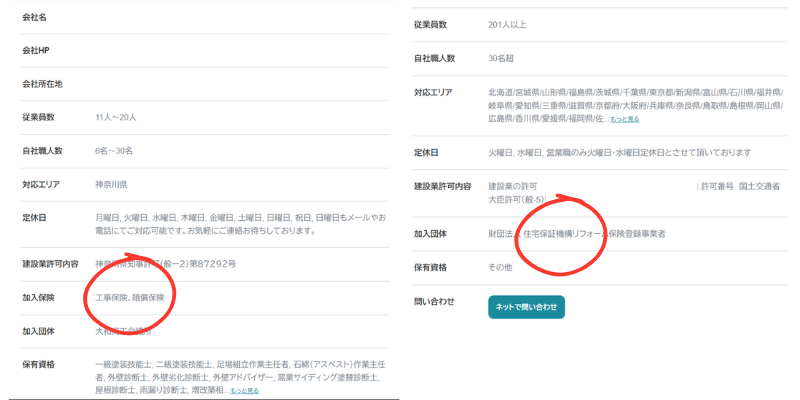Click the 会社HP row label
This screenshot has height=400, width=800.
coord(36,50)
